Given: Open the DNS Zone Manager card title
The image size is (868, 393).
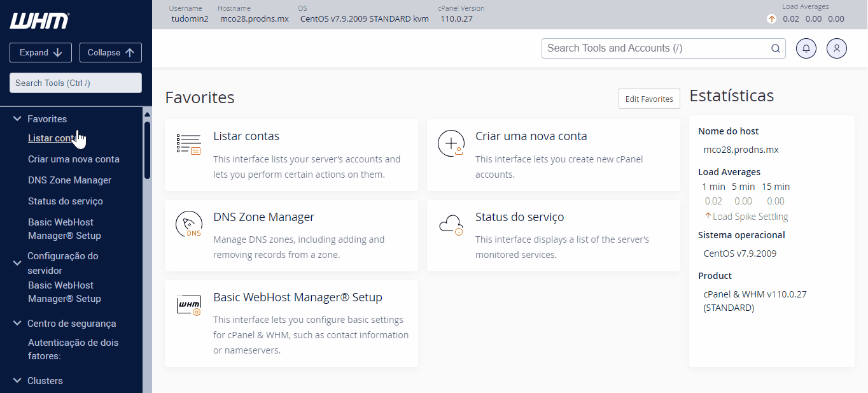Looking at the screenshot, I should click(x=264, y=217).
